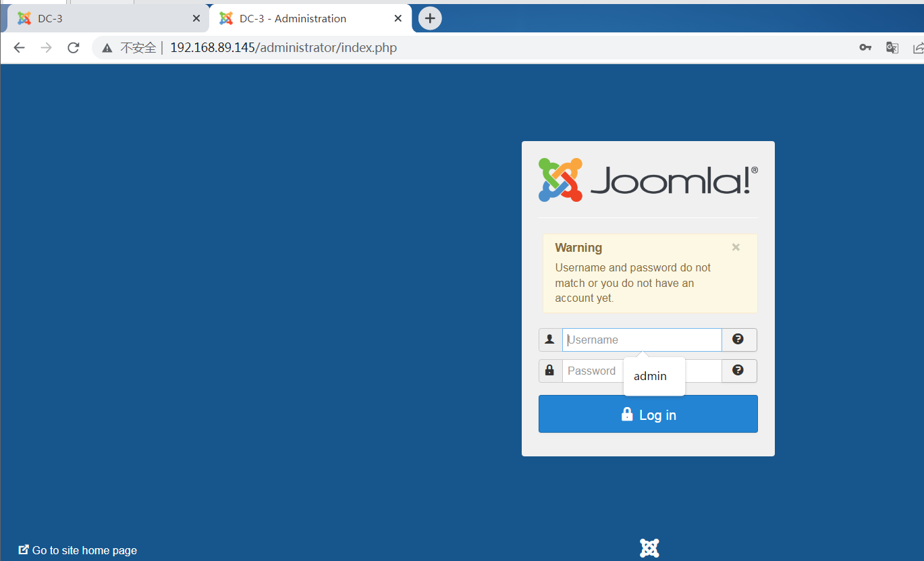Open the saved passwords key icon
The image size is (924, 561).
[x=865, y=47]
